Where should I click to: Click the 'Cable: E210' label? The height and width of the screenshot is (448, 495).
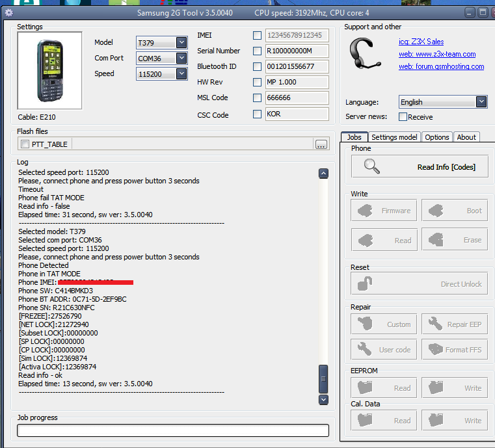pyautogui.click(x=36, y=117)
